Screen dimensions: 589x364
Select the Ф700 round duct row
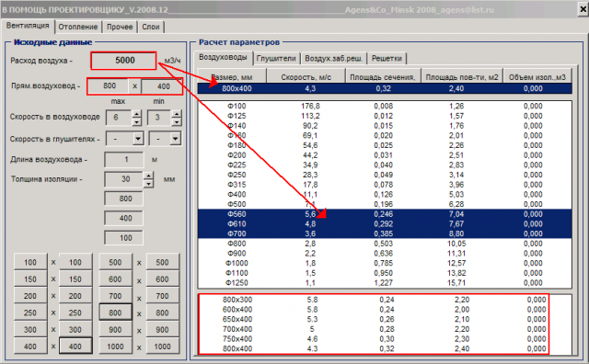coord(385,233)
